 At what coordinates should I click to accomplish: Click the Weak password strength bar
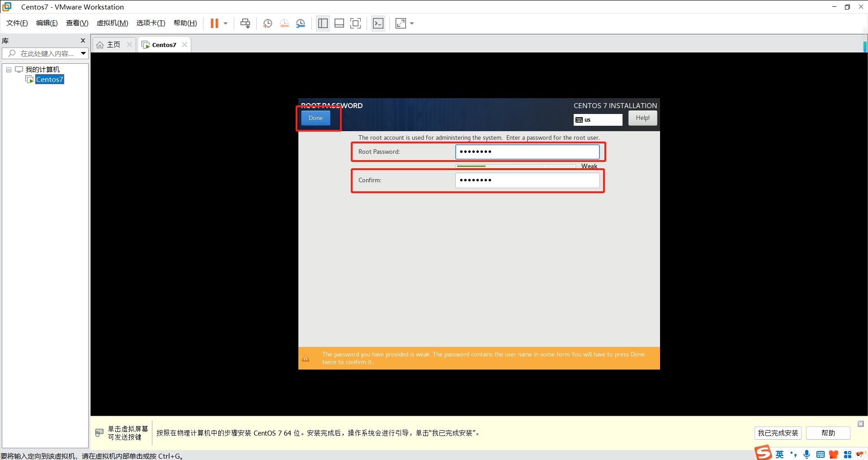[515, 166]
